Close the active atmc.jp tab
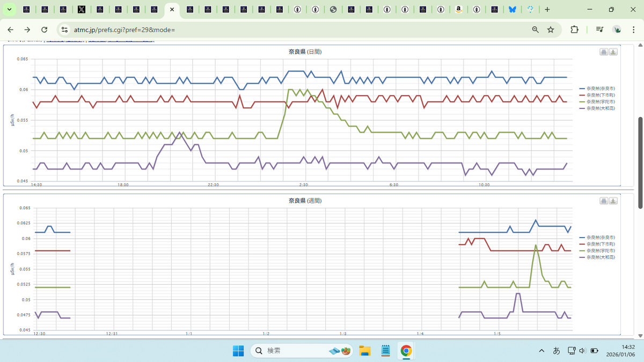This screenshot has width=644, height=362. click(172, 10)
